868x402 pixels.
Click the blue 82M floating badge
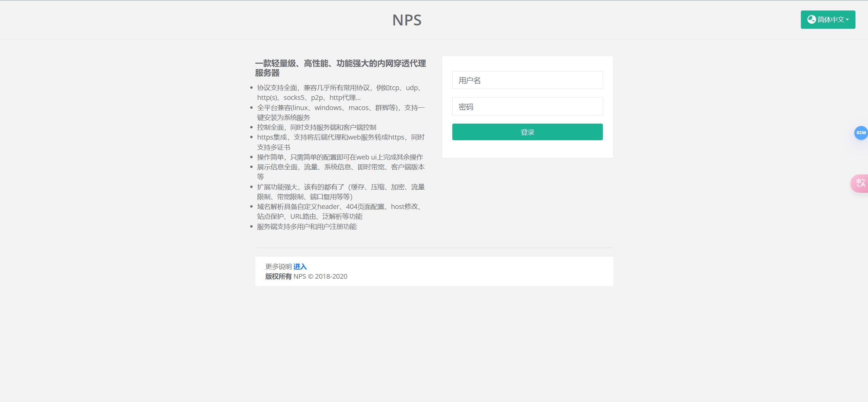861,133
